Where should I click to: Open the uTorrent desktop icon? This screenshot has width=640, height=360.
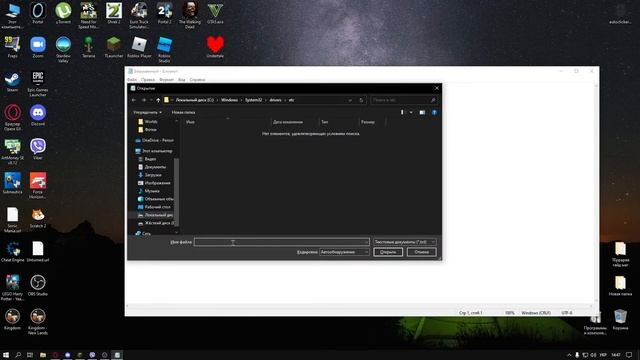click(63, 13)
